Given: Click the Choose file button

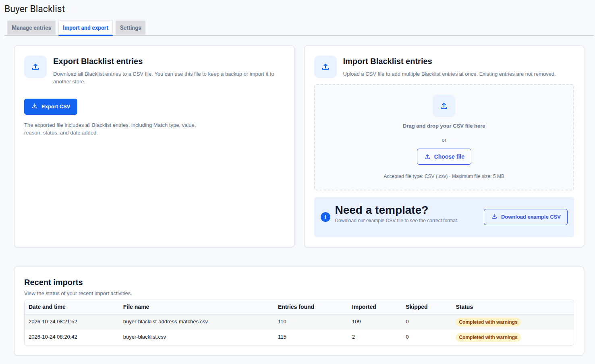Looking at the screenshot, I should click(444, 157).
